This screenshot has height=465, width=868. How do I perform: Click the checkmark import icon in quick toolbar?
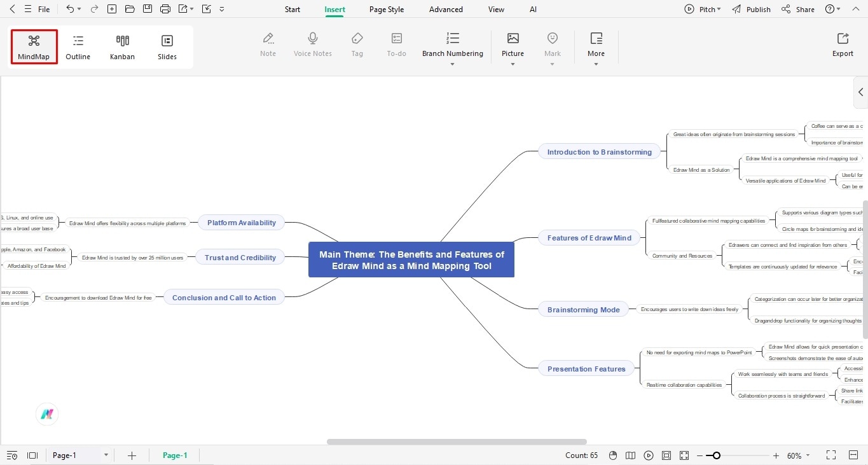coord(206,9)
